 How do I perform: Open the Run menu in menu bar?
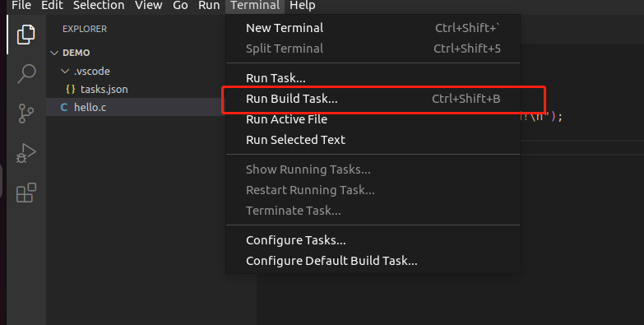pos(209,5)
